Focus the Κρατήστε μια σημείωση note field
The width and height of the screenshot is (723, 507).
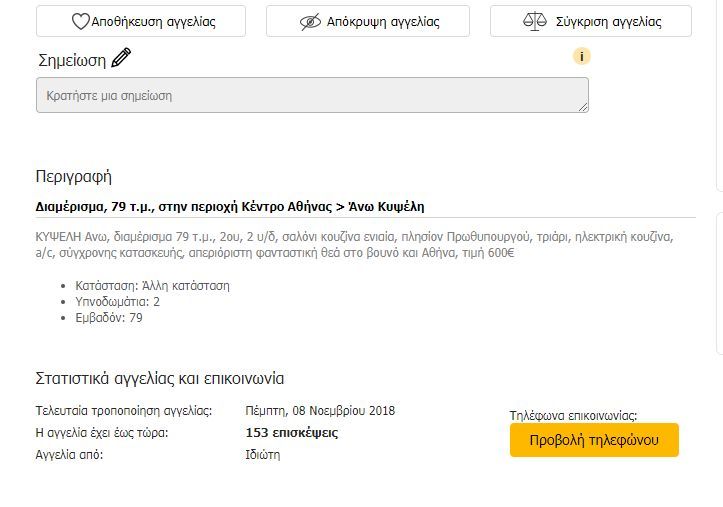[x=312, y=95]
